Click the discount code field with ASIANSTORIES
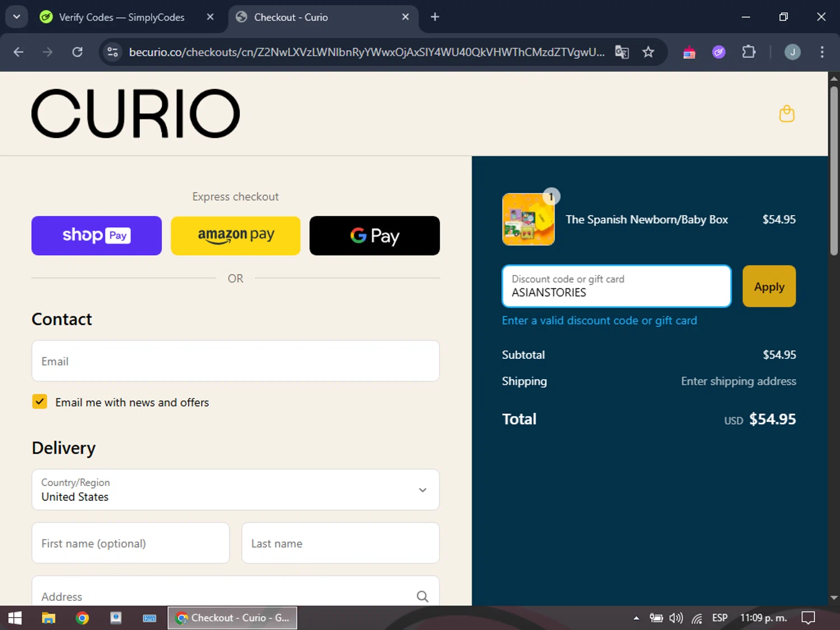 (617, 286)
